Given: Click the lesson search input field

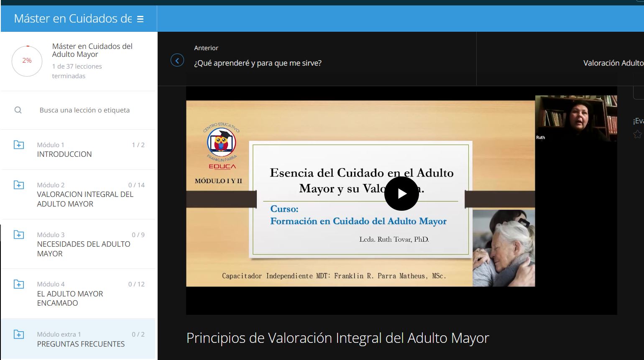Looking at the screenshot, I should (84, 110).
